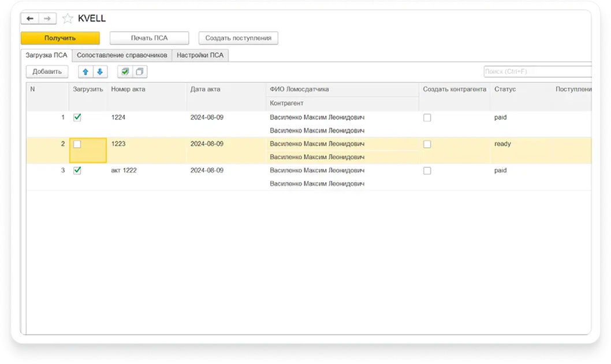Sort by Дата акта column header
Screen dimensions: 611x364
(x=205, y=89)
